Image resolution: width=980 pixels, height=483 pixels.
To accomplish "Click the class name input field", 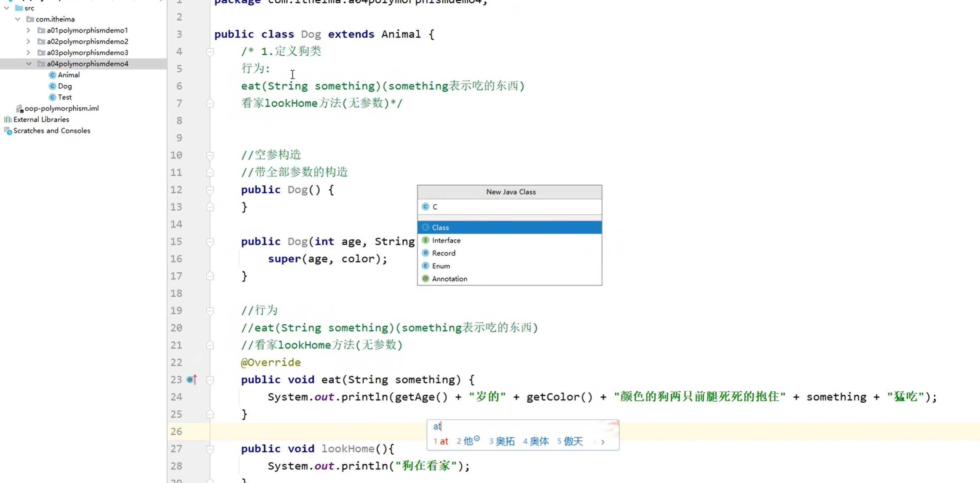I will (514, 207).
